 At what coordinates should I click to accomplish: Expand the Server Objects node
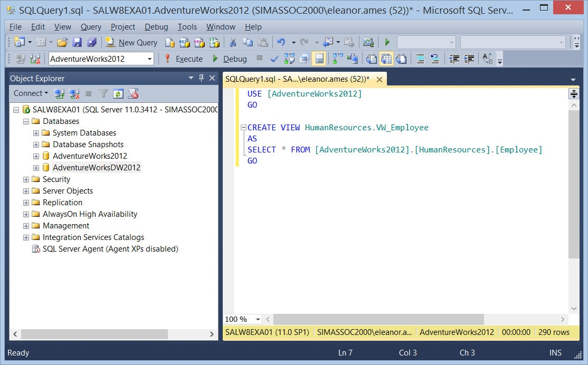tap(26, 191)
